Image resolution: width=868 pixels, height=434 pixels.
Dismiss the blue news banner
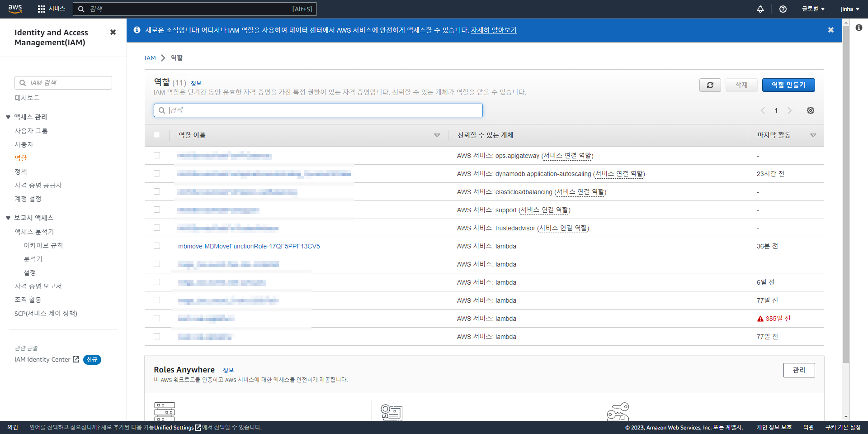point(831,30)
